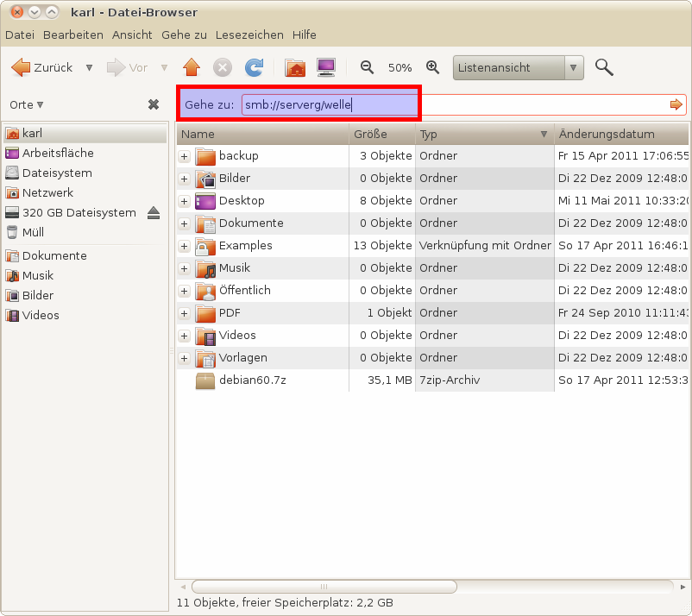Open the Lesezeichen menu
Screen dimensions: 692x616
pyautogui.click(x=249, y=35)
